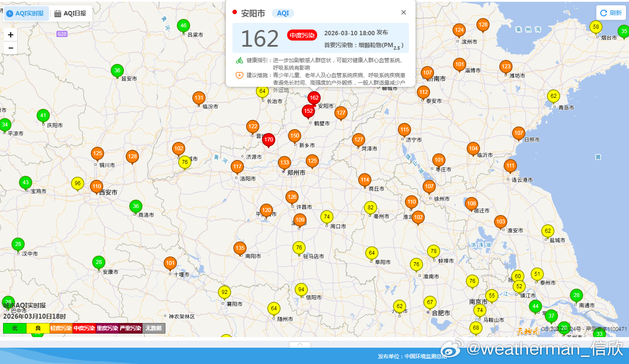Screen dimensions: 629x364
Task: Open the red marker showing 170
Action: point(269,141)
